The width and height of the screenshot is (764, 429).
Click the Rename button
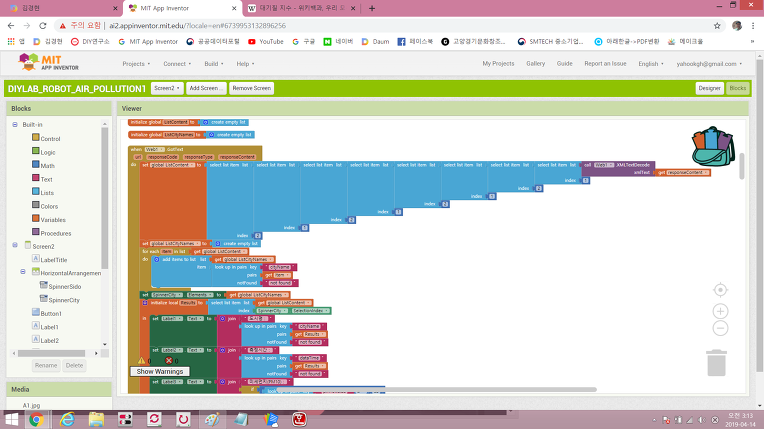46,366
